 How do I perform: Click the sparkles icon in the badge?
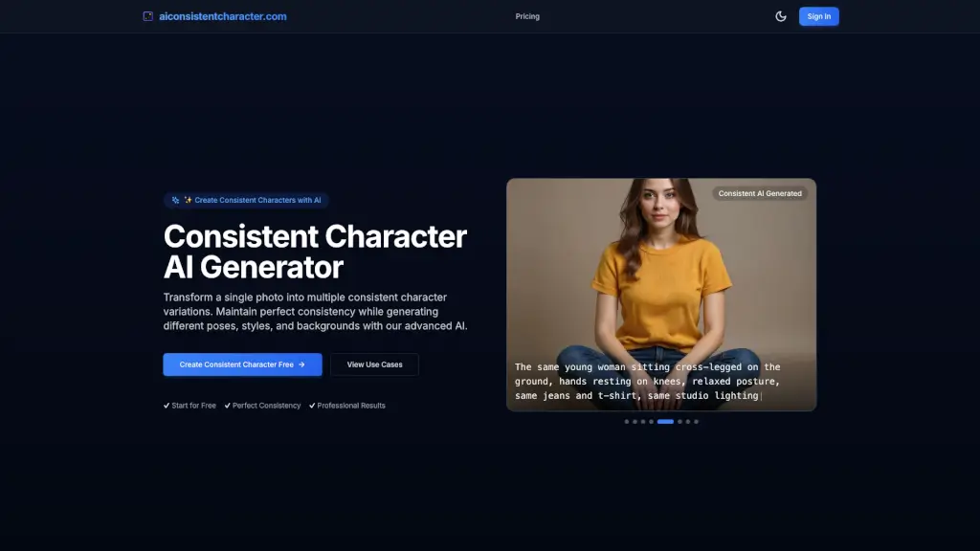[x=175, y=200]
